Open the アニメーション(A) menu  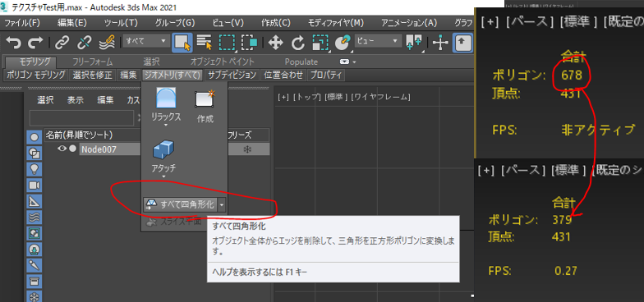[409, 23]
